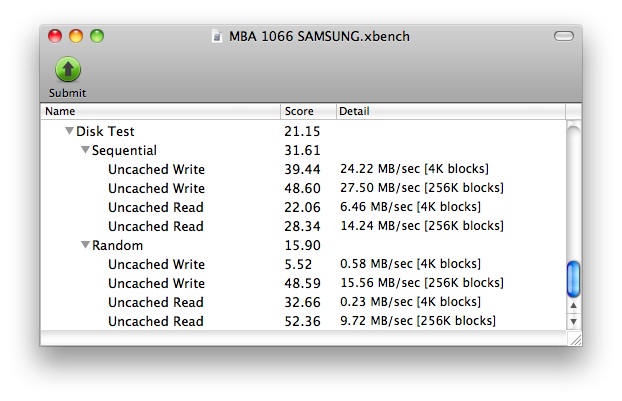Screen dimensions: 622x401
Task: Click the Submit label under arrow
Action: point(67,93)
